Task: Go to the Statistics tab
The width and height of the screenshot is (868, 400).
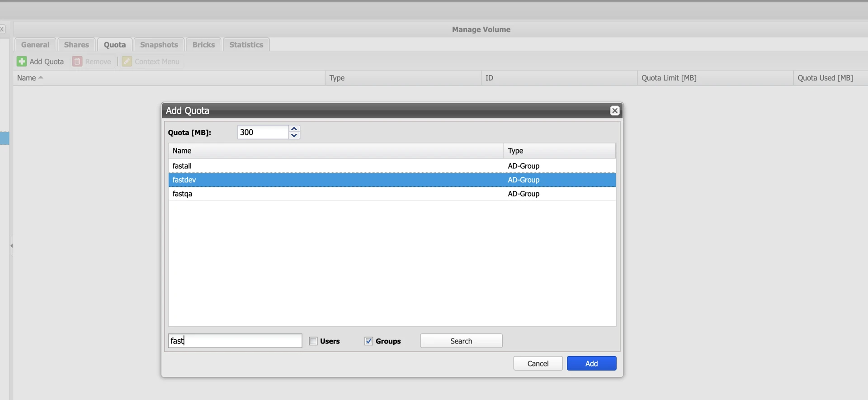Action: click(x=246, y=45)
